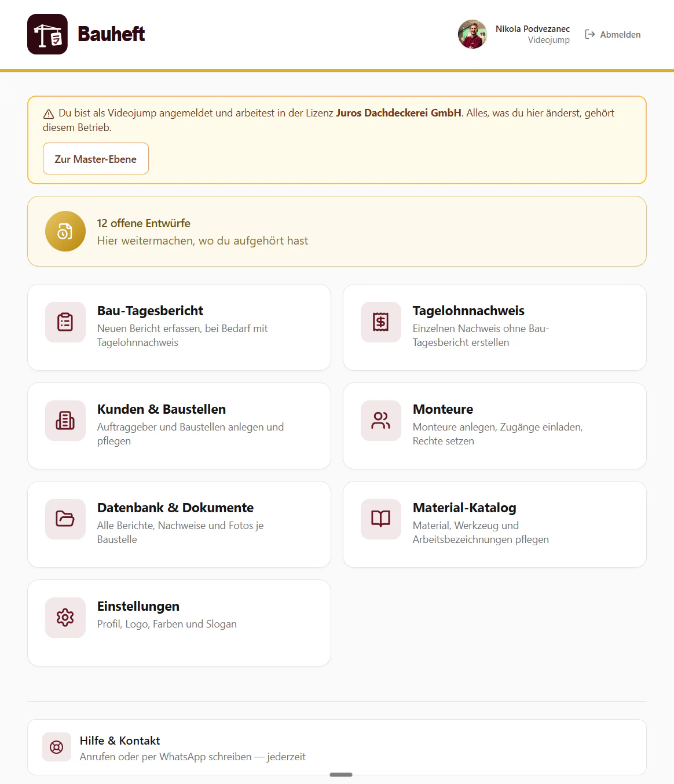Open the Bau-Tagesbericht clipboard icon
The width and height of the screenshot is (674, 784).
(65, 322)
